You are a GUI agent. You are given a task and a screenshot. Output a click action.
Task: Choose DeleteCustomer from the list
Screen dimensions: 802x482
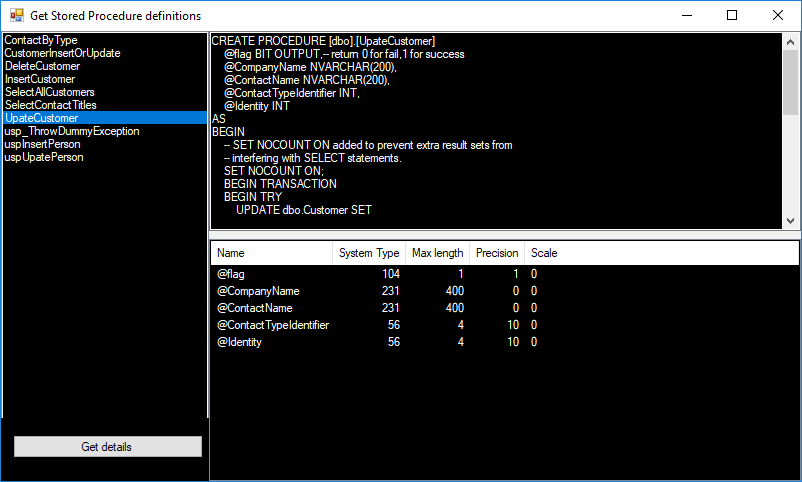[105, 66]
